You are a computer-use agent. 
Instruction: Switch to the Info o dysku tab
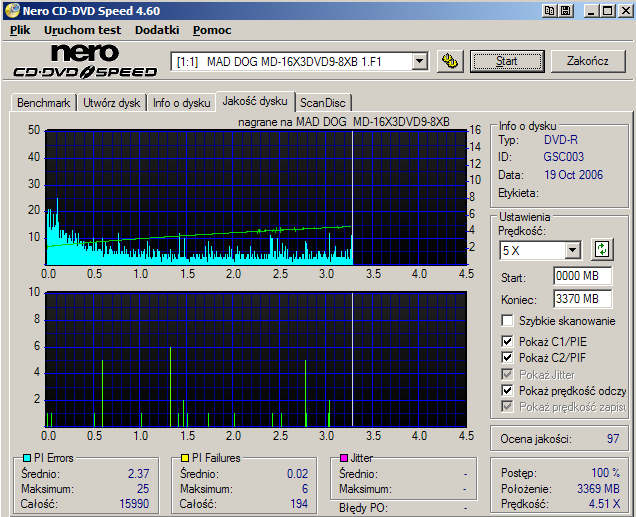(x=181, y=103)
